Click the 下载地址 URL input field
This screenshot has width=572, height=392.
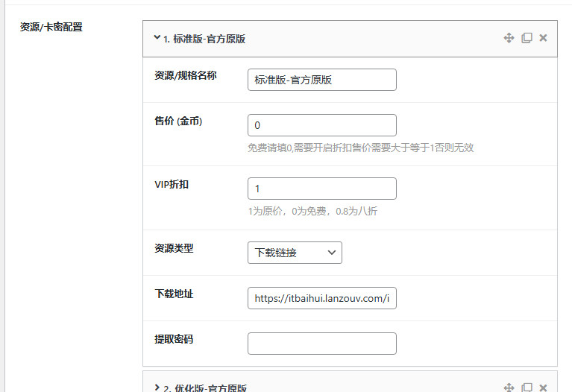pyautogui.click(x=321, y=298)
